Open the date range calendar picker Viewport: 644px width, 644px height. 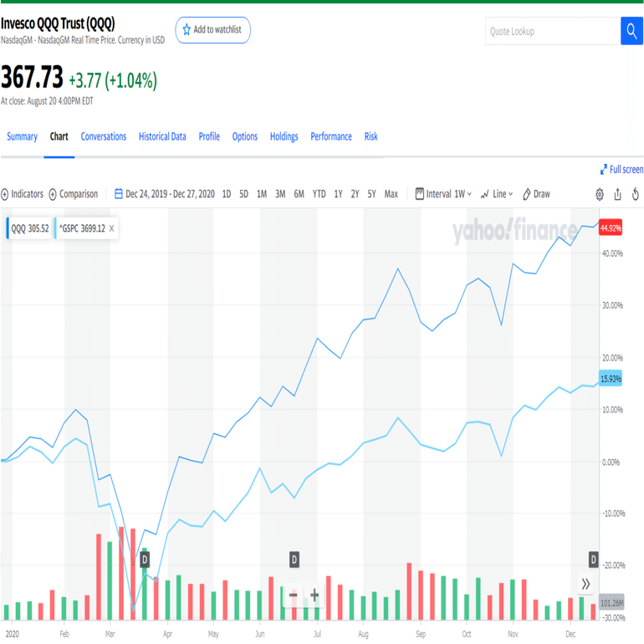point(119,194)
